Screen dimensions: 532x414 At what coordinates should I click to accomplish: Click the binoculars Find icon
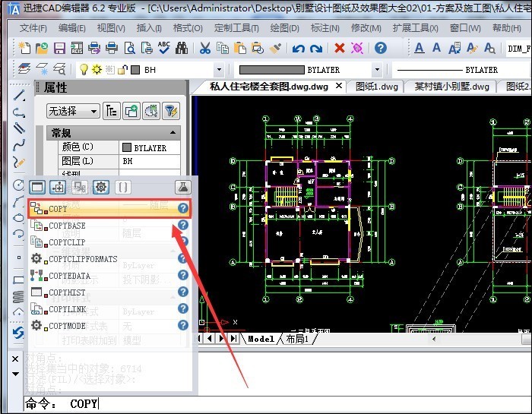click(181, 49)
